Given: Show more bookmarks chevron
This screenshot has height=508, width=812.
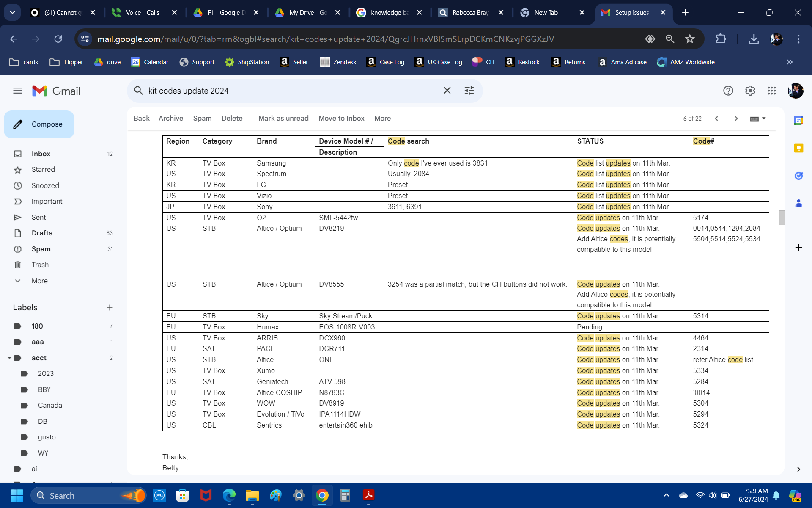Looking at the screenshot, I should 790,62.
